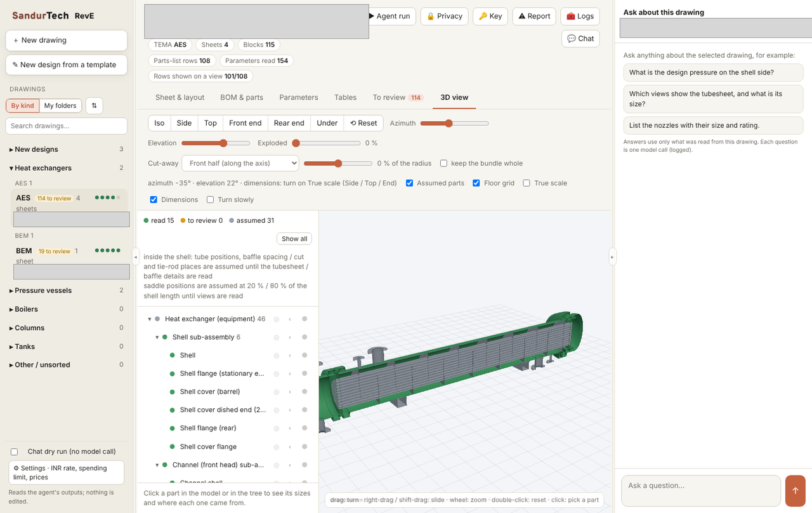
Task: Go to the To review tab
Action: (398, 98)
